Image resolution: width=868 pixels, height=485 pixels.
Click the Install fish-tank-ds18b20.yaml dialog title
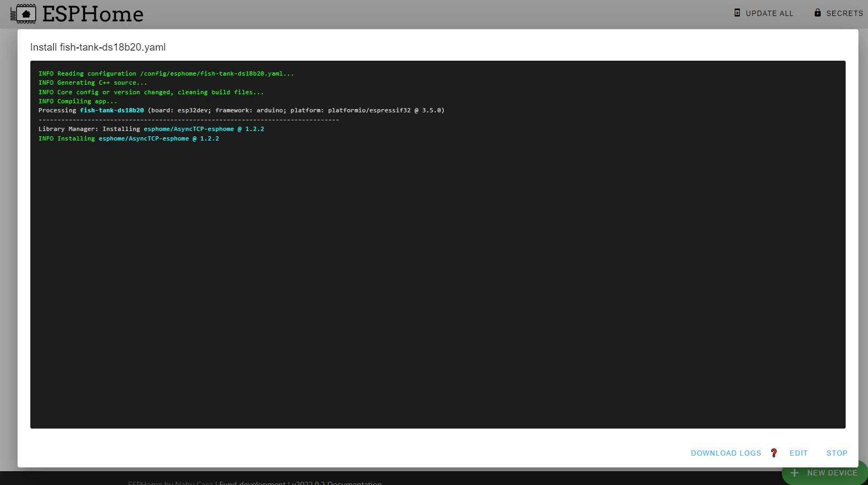click(98, 47)
